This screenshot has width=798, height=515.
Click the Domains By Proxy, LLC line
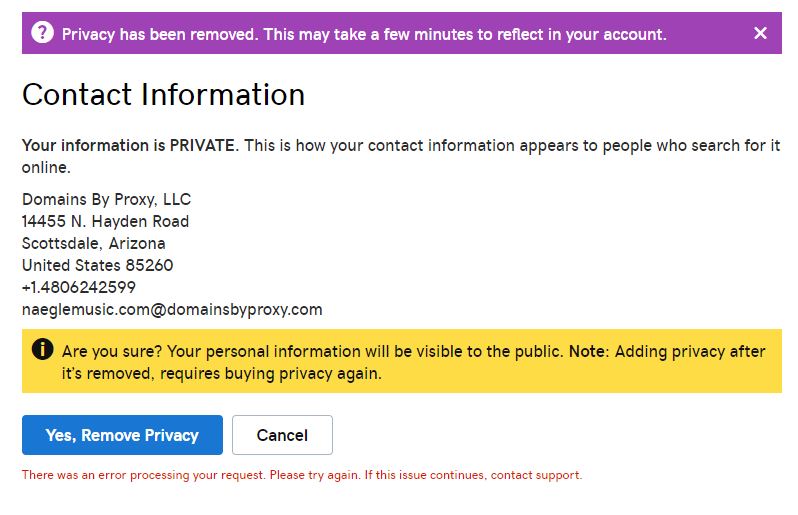(x=106, y=199)
